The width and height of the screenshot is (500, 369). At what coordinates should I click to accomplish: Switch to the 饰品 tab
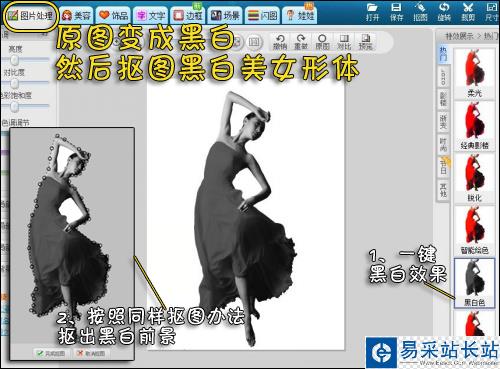tap(114, 15)
